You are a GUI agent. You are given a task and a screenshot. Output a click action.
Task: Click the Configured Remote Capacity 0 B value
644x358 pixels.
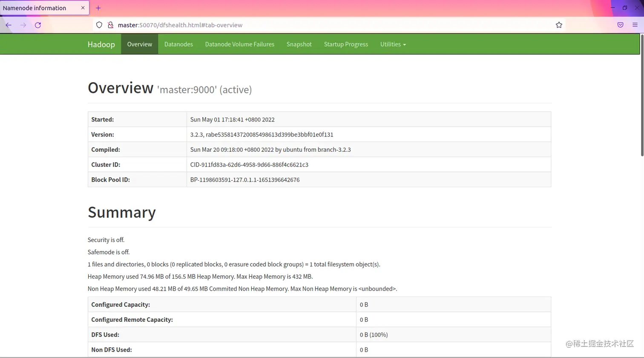point(364,320)
